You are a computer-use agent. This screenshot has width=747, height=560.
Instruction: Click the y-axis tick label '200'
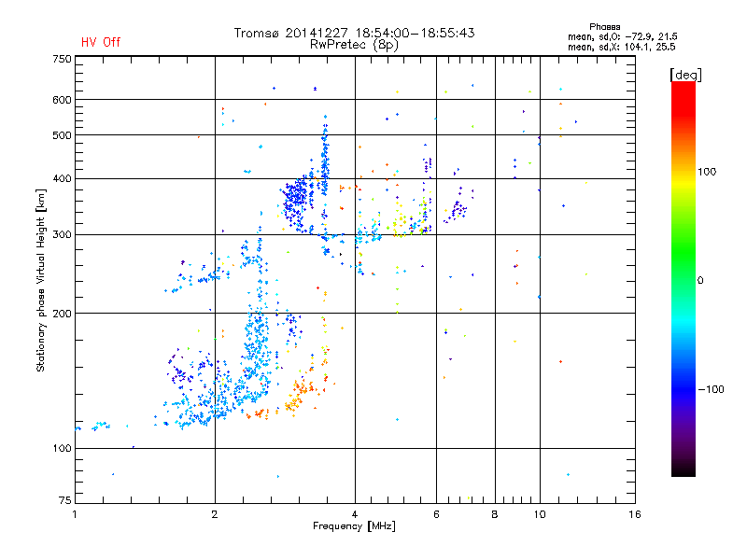(x=62, y=314)
